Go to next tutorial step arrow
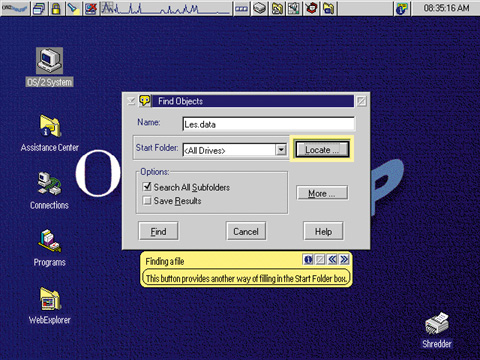Viewport: 480px width, 360px height. pos(344,259)
